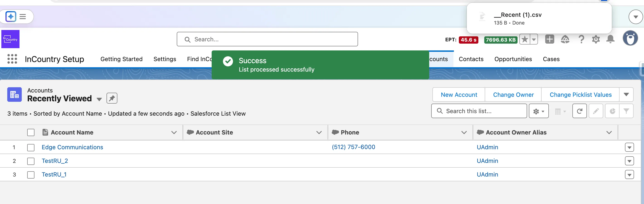Click the Trailhead guidance icon
644x204 pixels.
point(565,39)
